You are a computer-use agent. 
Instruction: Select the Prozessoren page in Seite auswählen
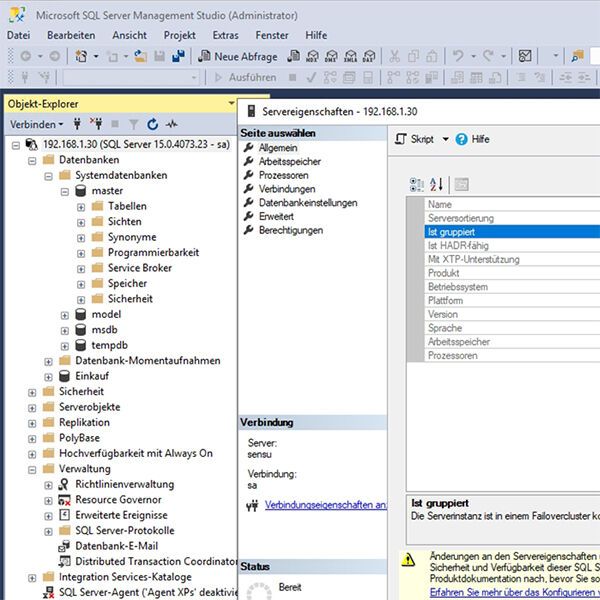click(x=284, y=175)
